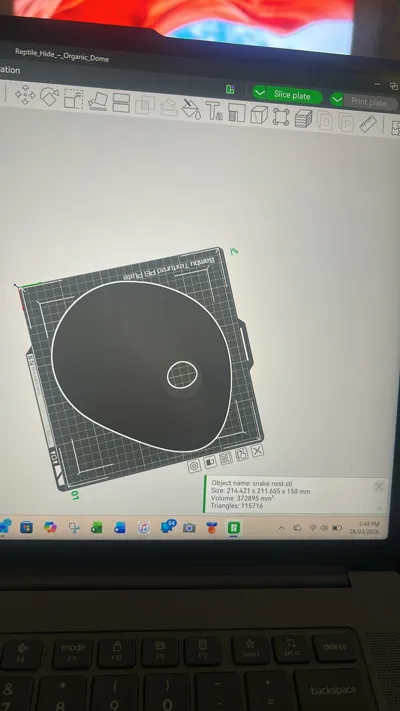Image resolution: width=400 pixels, height=711 pixels.
Task: Click the 'Volume: 372895 mm³' line
Action: 242,498
